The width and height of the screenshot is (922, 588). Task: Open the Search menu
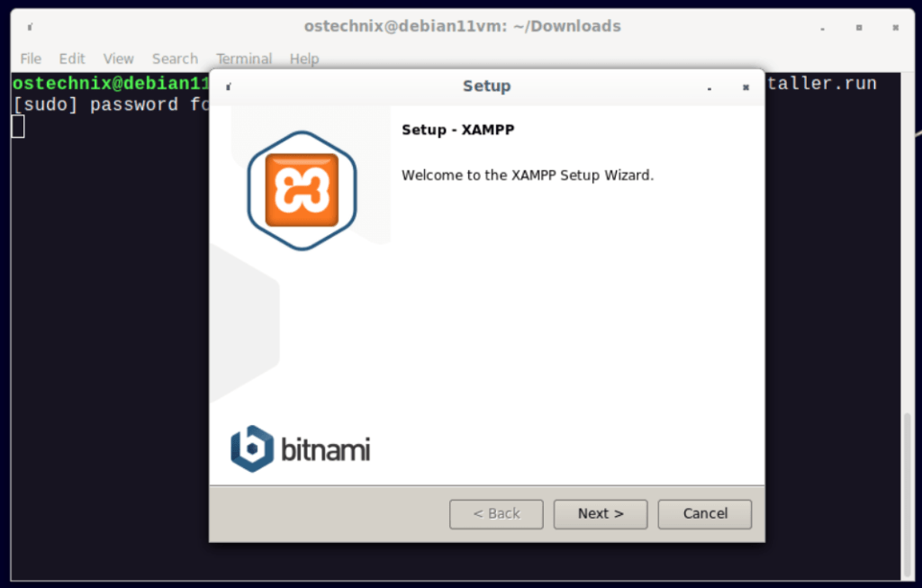[175, 59]
